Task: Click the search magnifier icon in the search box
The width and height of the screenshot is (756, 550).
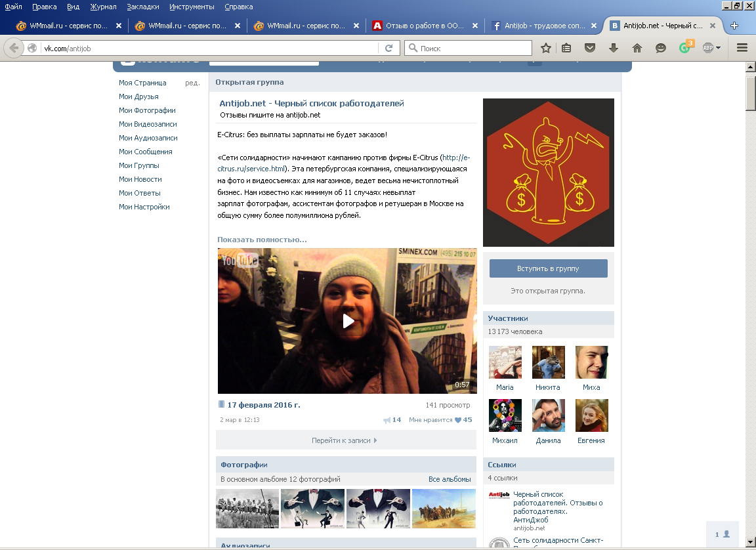Action: (x=413, y=48)
